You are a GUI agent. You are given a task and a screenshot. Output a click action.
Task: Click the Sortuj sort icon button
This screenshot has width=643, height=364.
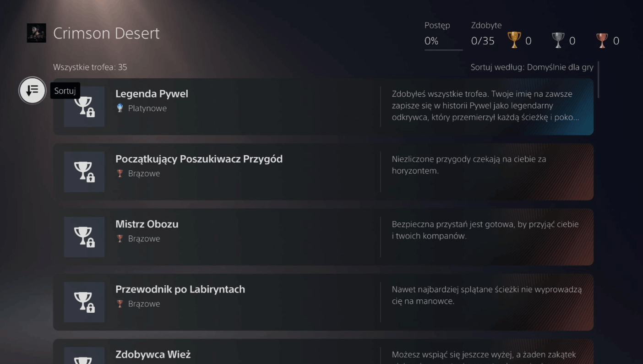tap(32, 91)
